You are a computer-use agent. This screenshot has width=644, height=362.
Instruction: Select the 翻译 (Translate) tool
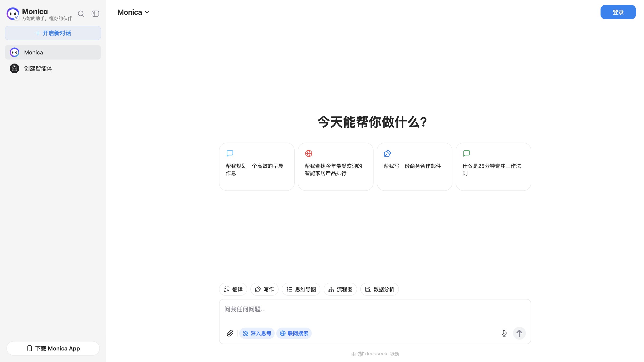[x=233, y=289]
